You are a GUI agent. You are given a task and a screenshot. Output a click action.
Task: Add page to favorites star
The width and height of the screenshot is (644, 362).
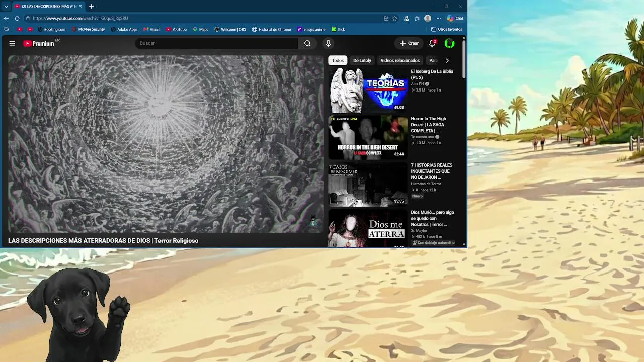click(395, 18)
